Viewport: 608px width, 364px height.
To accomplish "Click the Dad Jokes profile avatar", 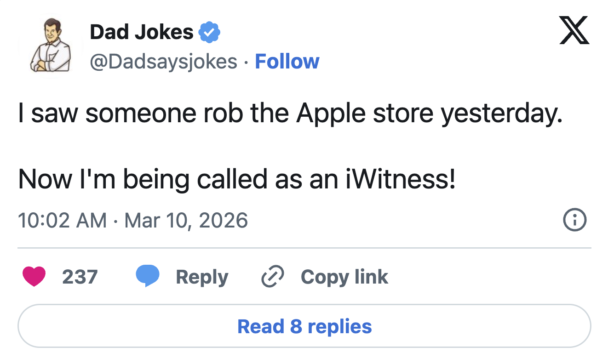I will pyautogui.click(x=50, y=45).
